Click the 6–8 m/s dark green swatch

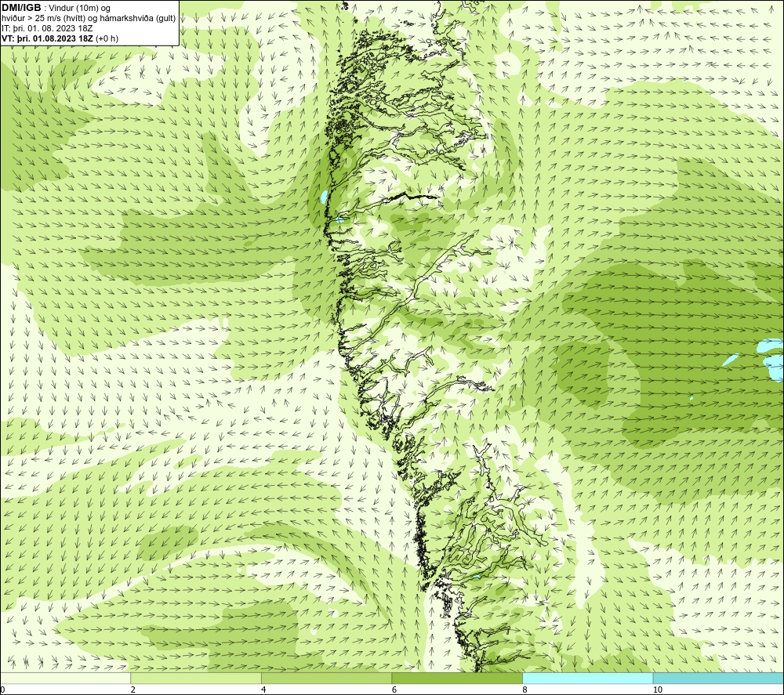point(457,678)
